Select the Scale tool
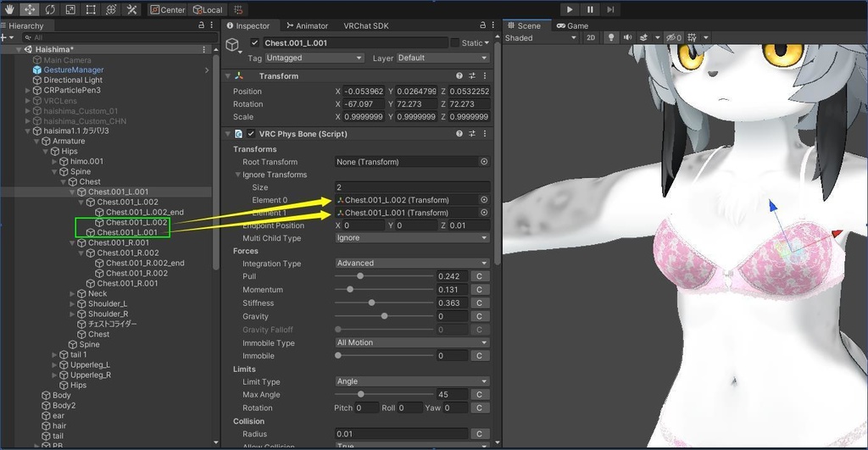This screenshot has width=868, height=450. [70, 9]
